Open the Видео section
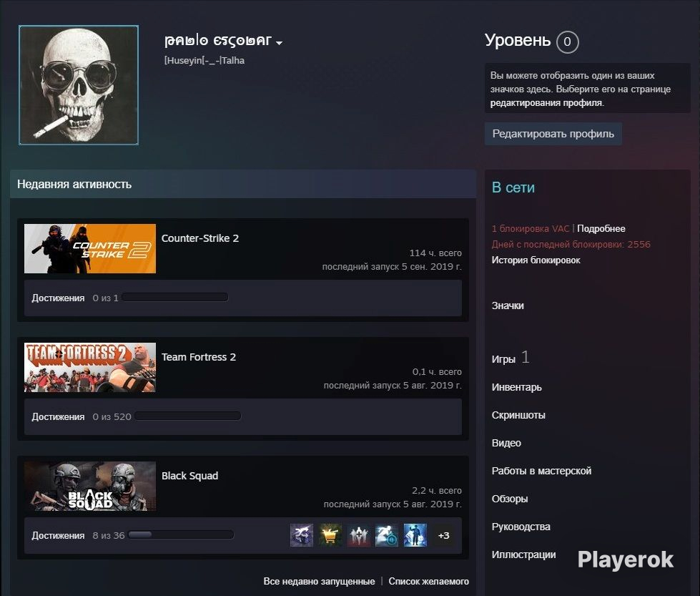700x596 pixels. [506, 443]
